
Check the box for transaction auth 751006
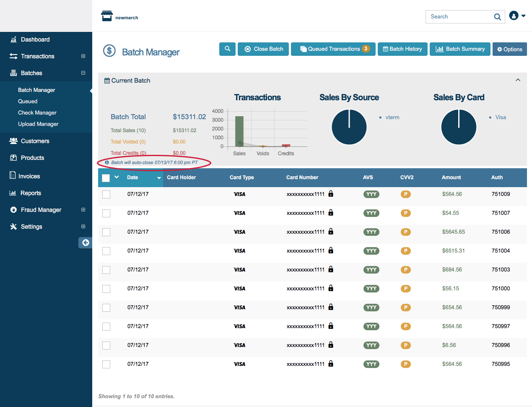tap(106, 232)
